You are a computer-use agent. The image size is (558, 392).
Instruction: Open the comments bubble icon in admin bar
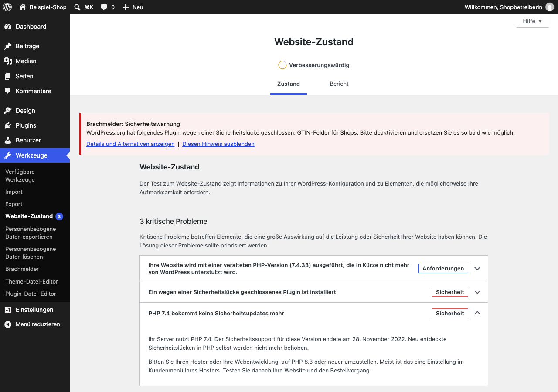click(x=104, y=7)
